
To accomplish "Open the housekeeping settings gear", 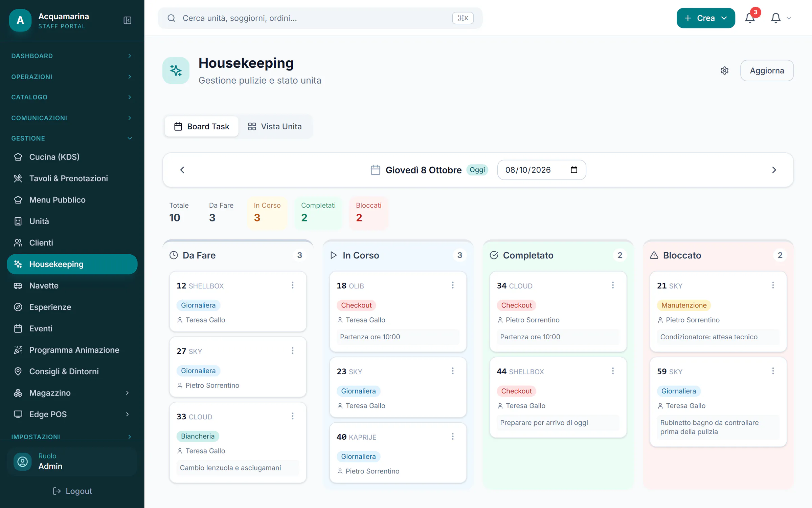I will (724, 70).
